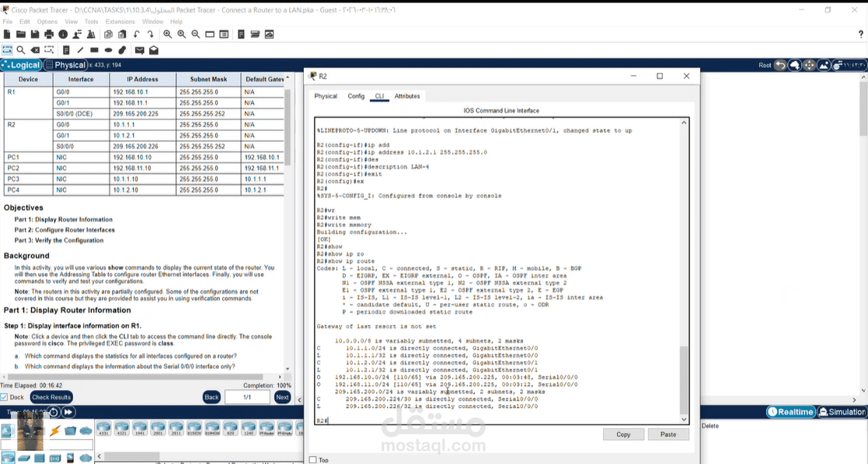Click the device list left scroll arrow
Image resolution: width=868 pixels, height=464 pixels.
click(101, 455)
